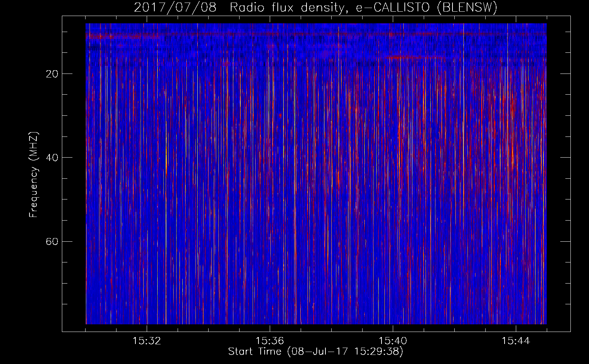
Task: Click the time tick label '15:32'
Action: point(147,341)
